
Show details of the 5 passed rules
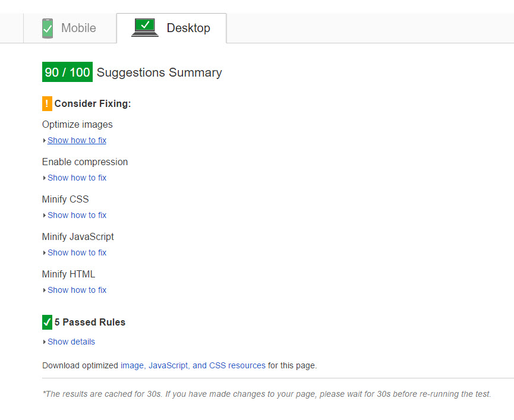71,342
